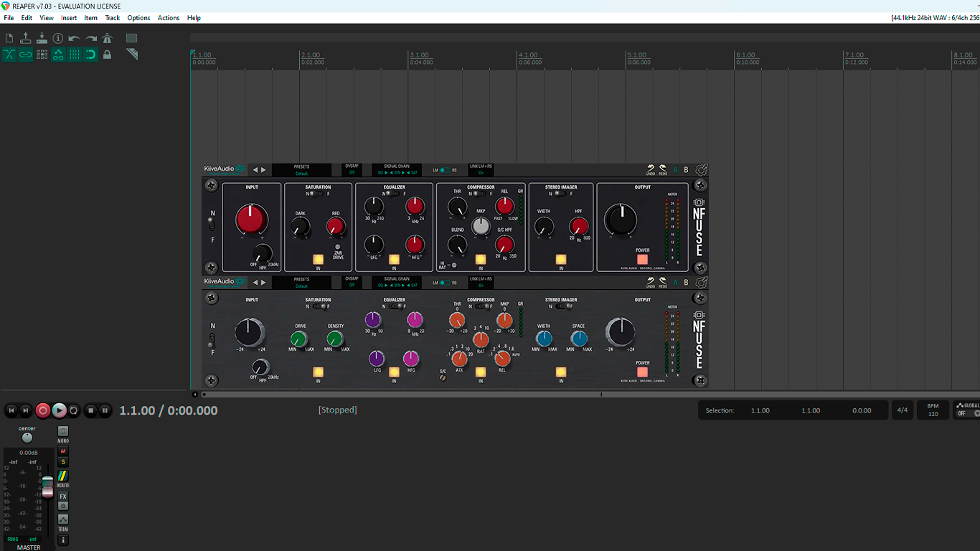Open settings gear in top plugin
The width and height of the screenshot is (980, 551).
(x=702, y=170)
